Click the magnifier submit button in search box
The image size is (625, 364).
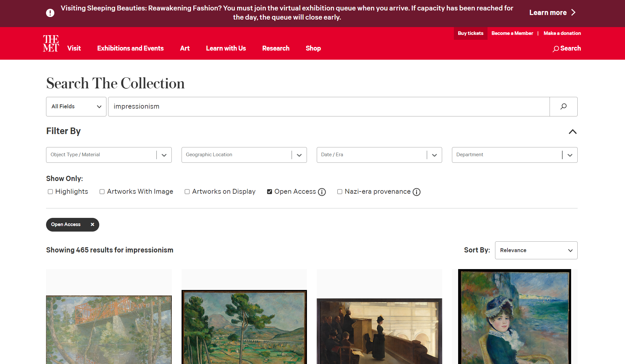(563, 106)
